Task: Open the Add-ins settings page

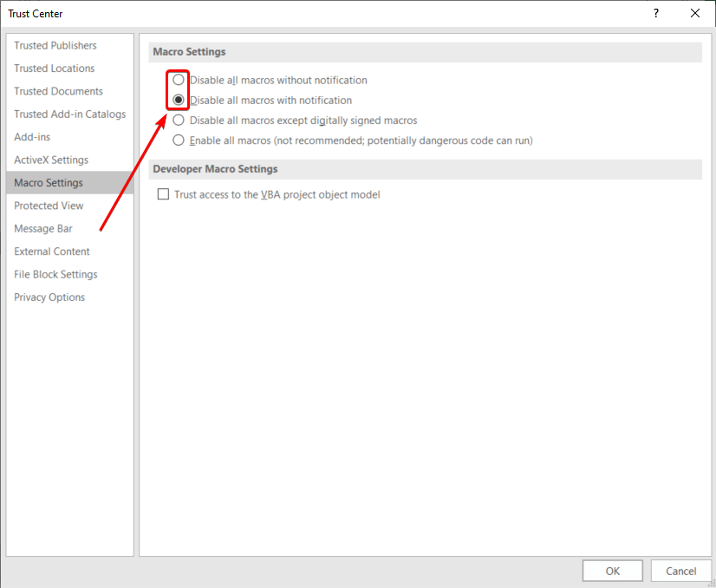Action: (x=32, y=137)
